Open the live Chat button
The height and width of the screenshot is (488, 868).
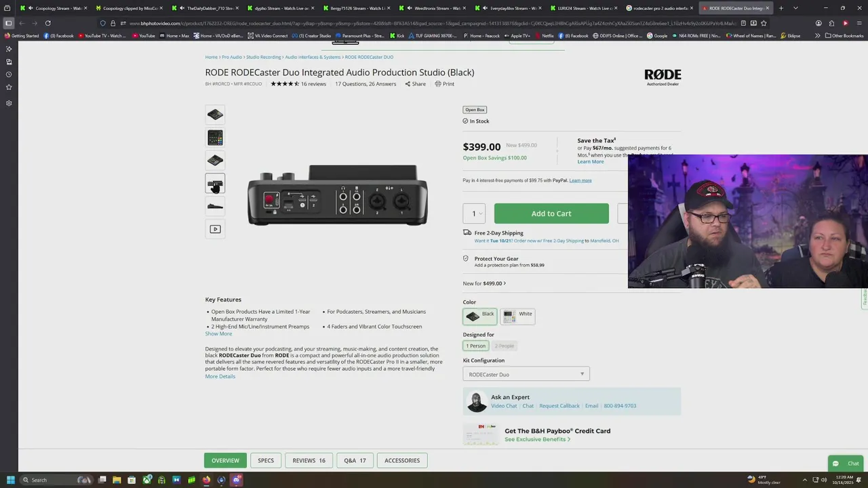[845, 464]
